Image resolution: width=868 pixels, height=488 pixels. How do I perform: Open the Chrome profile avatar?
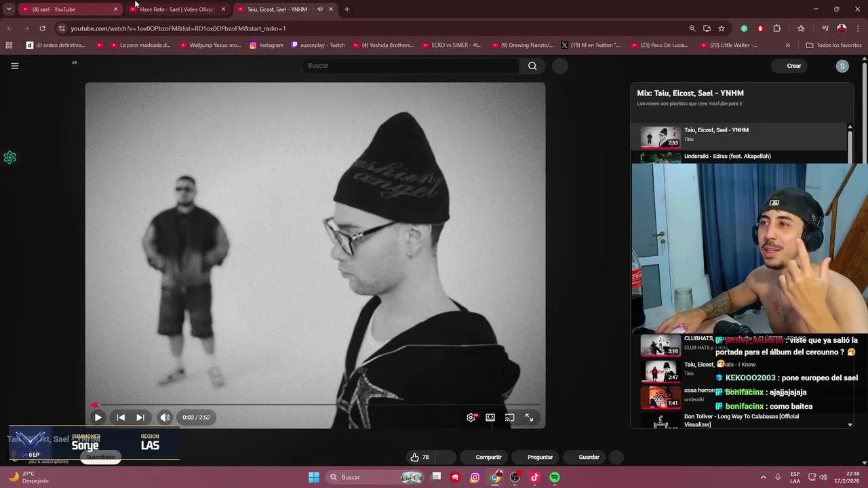coord(842,28)
